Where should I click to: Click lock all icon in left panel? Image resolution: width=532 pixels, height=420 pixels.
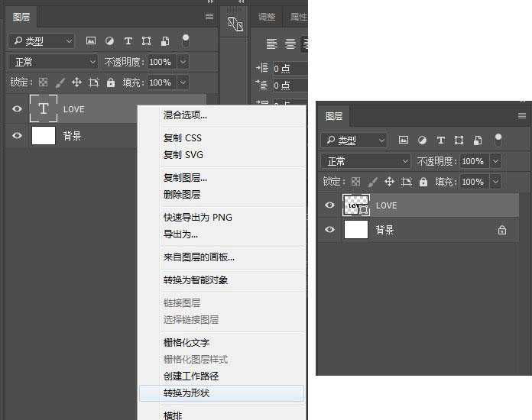pos(111,82)
